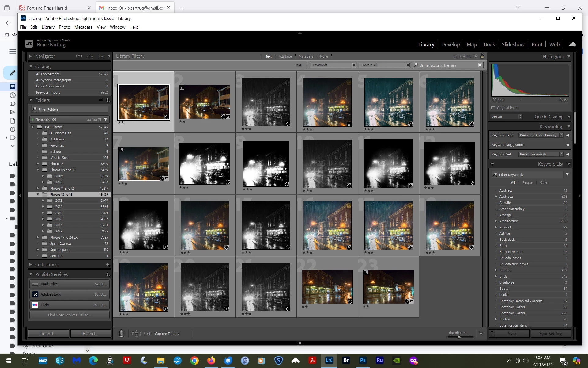The image size is (588, 368).
Task: Click the sort direction A-Z icon
Action: click(136, 333)
